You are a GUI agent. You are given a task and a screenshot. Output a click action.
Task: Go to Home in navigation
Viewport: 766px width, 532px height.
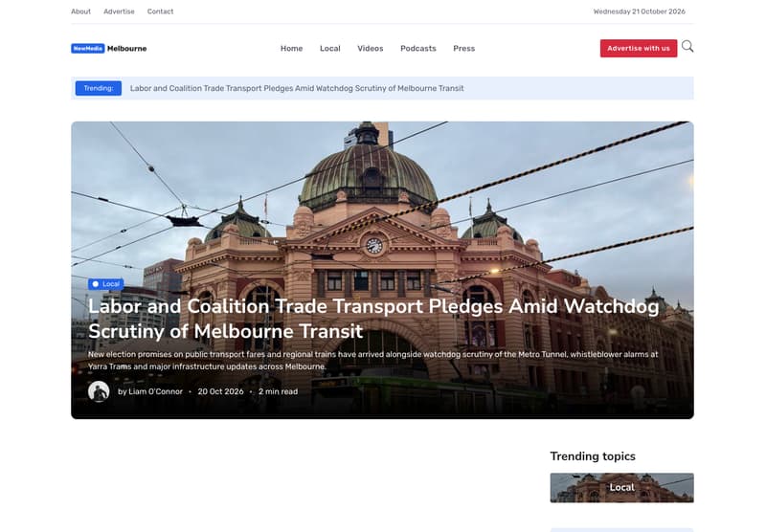click(292, 48)
